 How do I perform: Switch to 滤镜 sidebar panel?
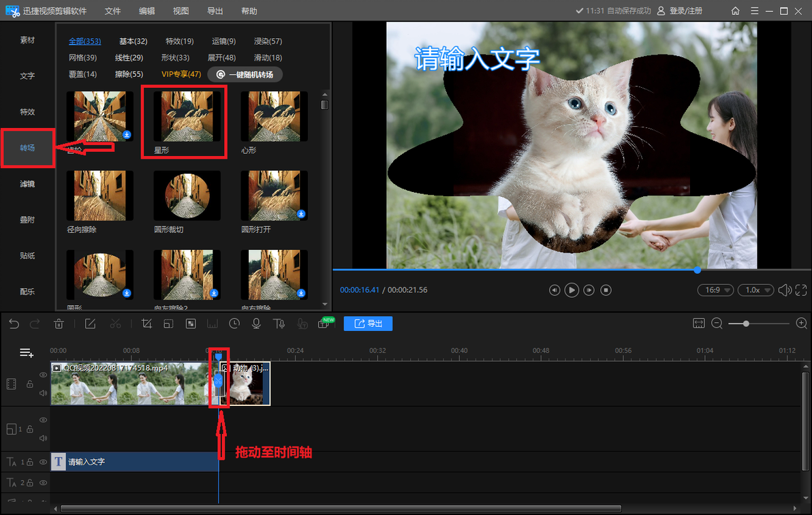click(27, 184)
